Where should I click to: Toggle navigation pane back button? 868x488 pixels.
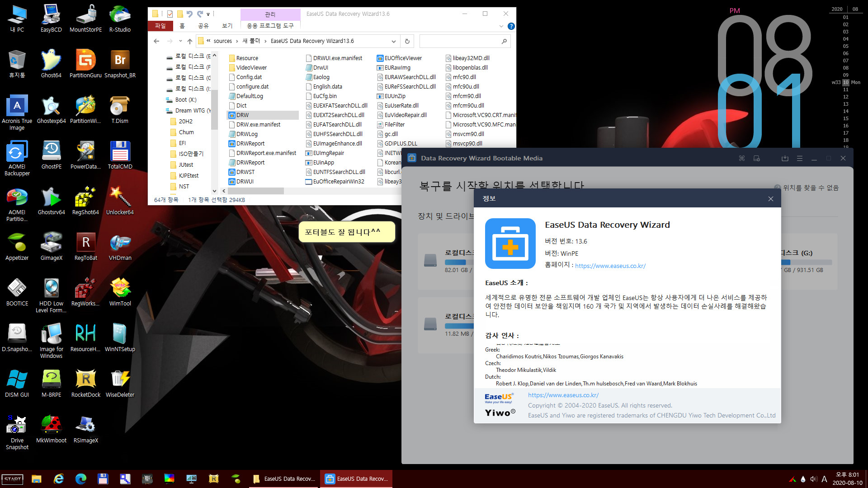click(157, 41)
